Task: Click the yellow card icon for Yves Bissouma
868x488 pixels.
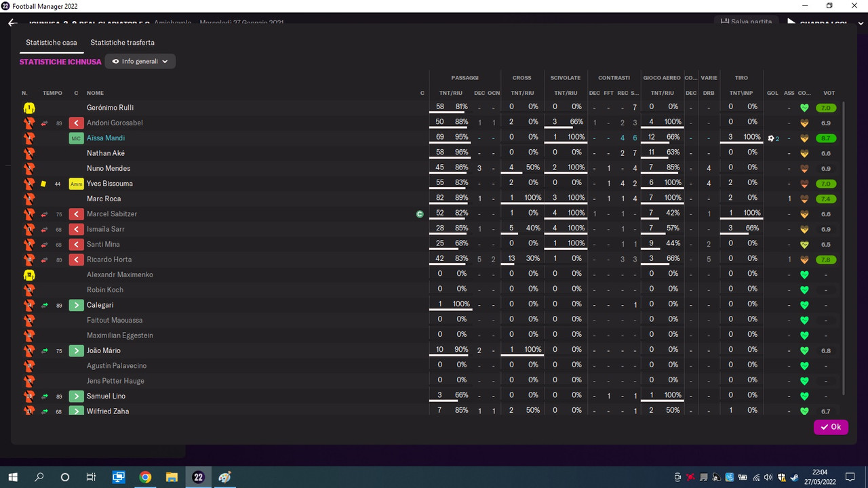Action: 44,184
